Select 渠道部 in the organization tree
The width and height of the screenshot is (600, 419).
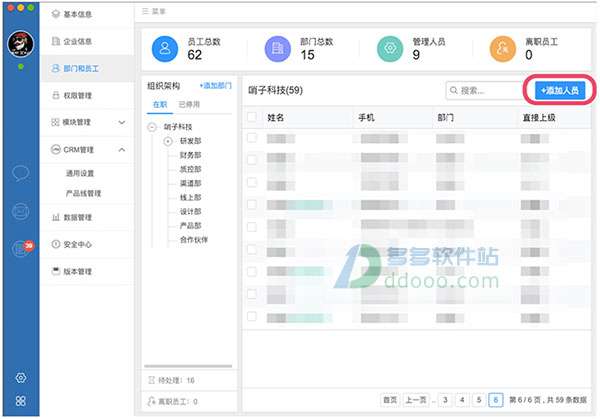tap(191, 183)
